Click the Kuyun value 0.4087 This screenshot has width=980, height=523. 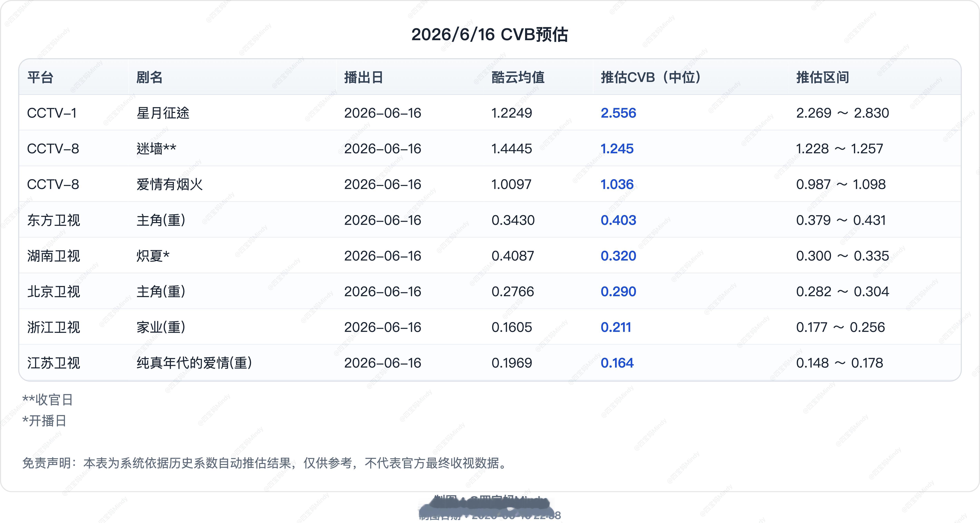point(513,256)
